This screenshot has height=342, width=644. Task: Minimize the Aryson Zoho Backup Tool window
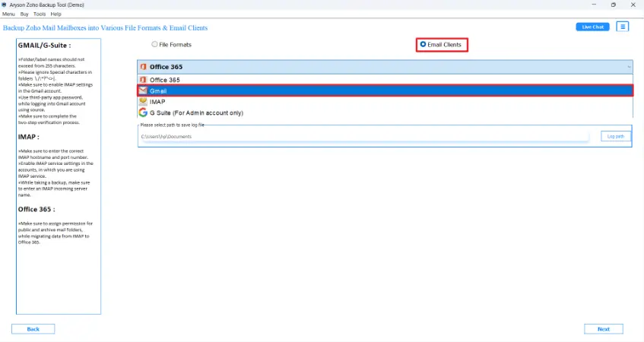point(594,5)
